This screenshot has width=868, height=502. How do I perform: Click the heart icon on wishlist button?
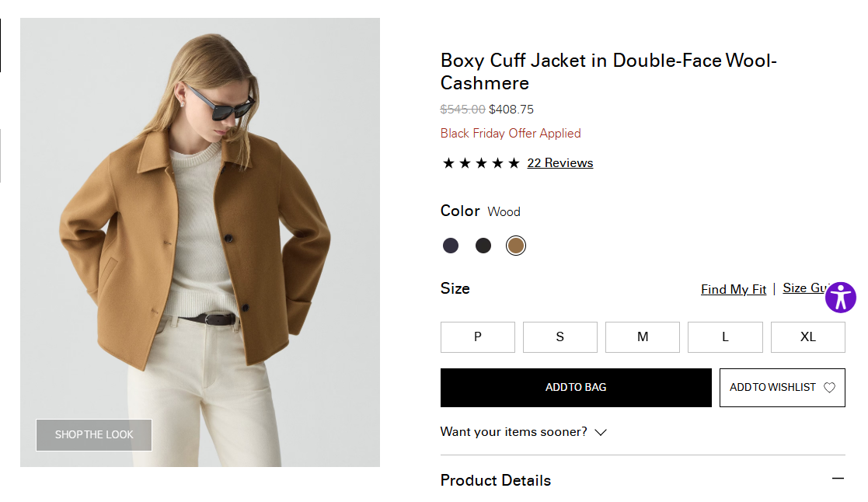[x=829, y=388]
